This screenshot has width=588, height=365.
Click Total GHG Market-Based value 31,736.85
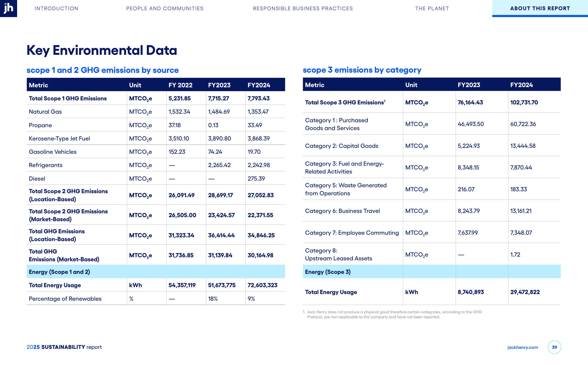(x=181, y=255)
